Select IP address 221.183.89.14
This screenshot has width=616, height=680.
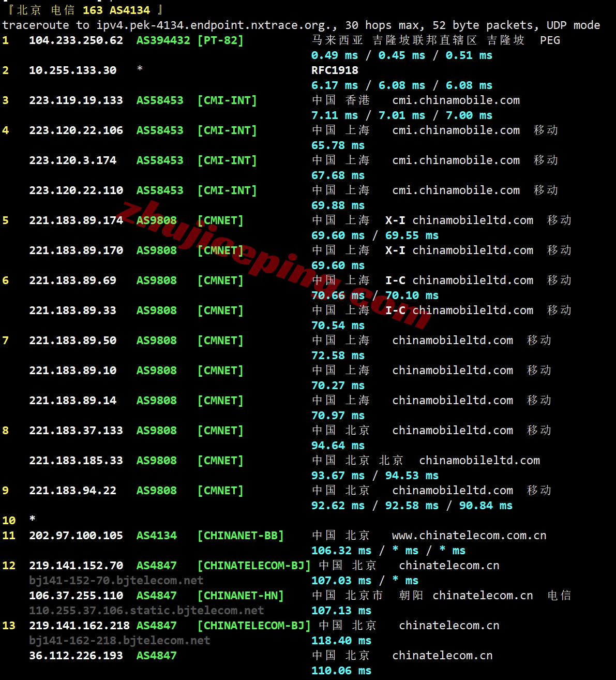(x=73, y=401)
